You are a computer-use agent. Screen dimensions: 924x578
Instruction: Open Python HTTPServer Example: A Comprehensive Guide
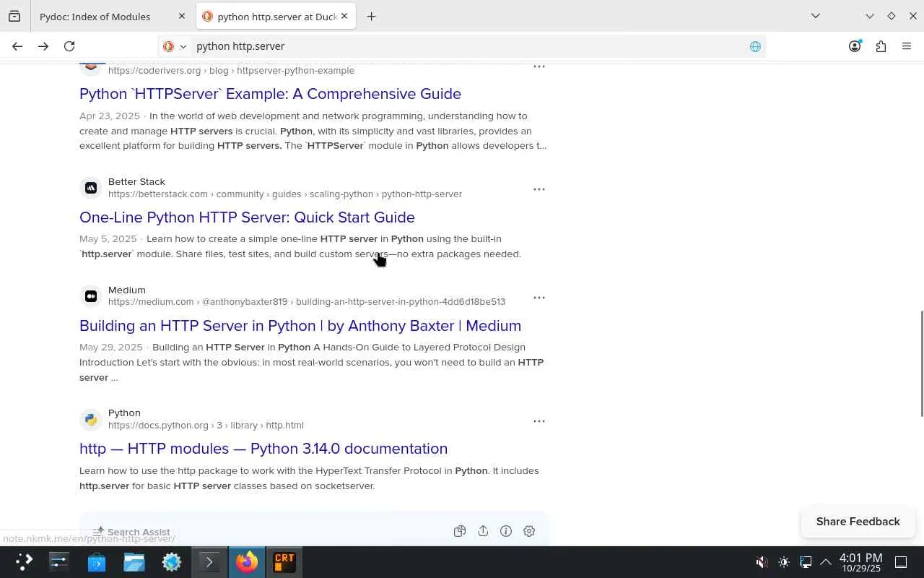[x=270, y=94]
